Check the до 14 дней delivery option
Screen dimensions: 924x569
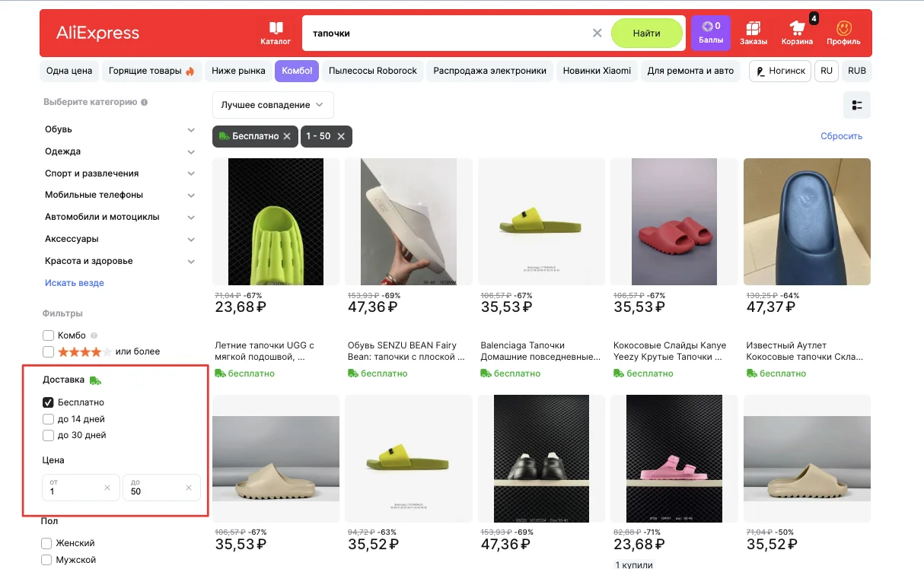pos(48,418)
